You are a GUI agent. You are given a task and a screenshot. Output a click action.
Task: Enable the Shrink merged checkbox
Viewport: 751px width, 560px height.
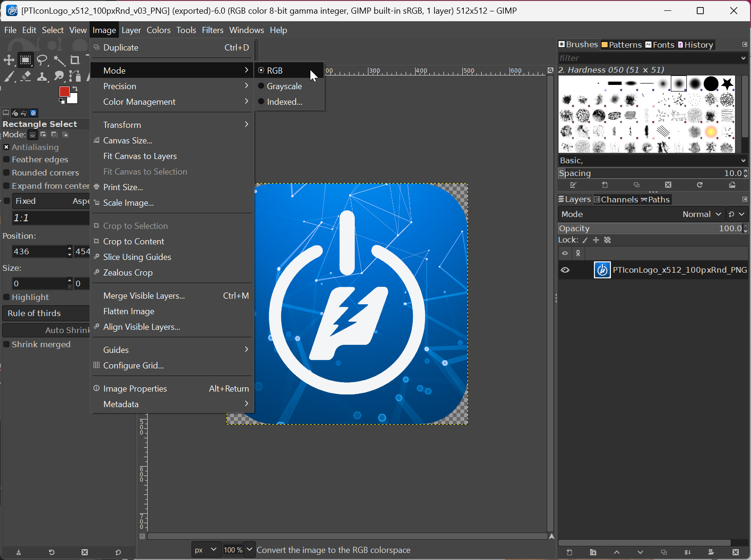pyautogui.click(x=7, y=344)
